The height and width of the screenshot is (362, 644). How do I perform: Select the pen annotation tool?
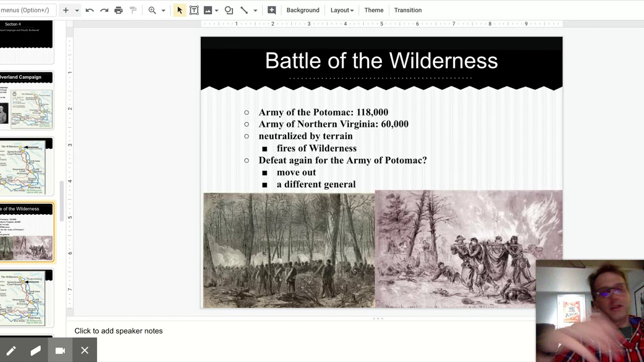[x=11, y=350]
